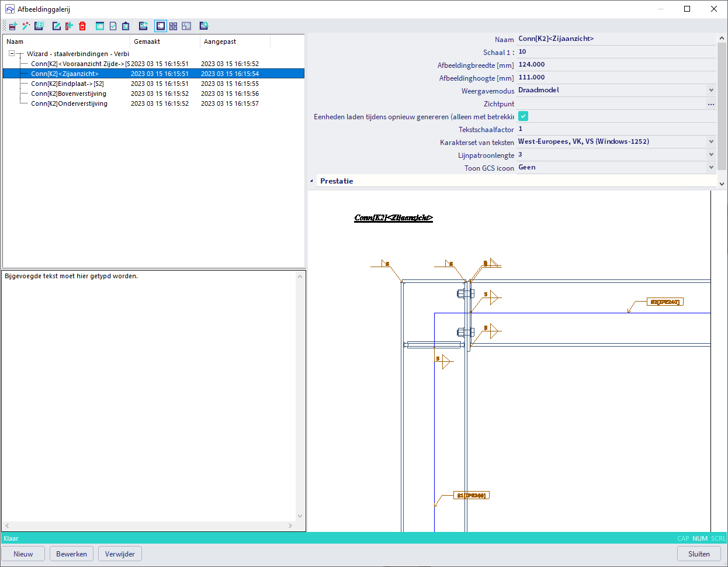Sort by the Naam column header
This screenshot has height=567, width=728.
pos(67,42)
